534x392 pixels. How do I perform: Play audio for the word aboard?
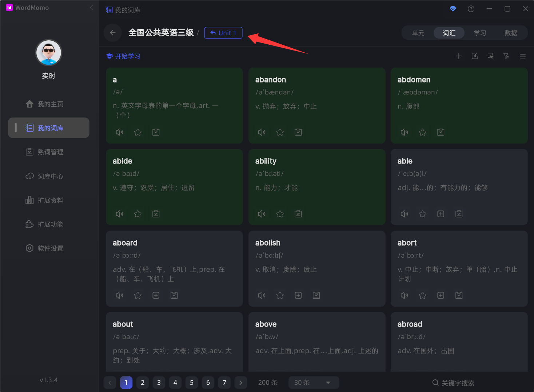(119, 295)
